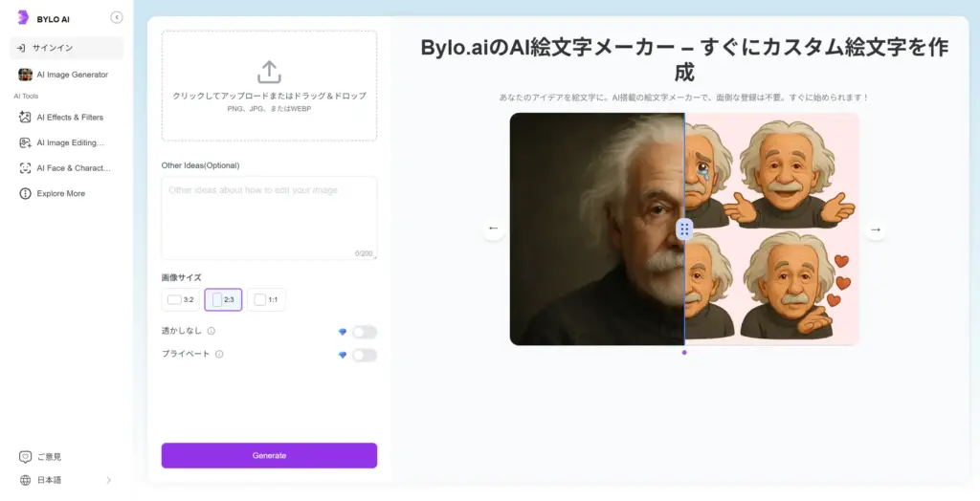Select the 3:2 image size option

tap(181, 300)
